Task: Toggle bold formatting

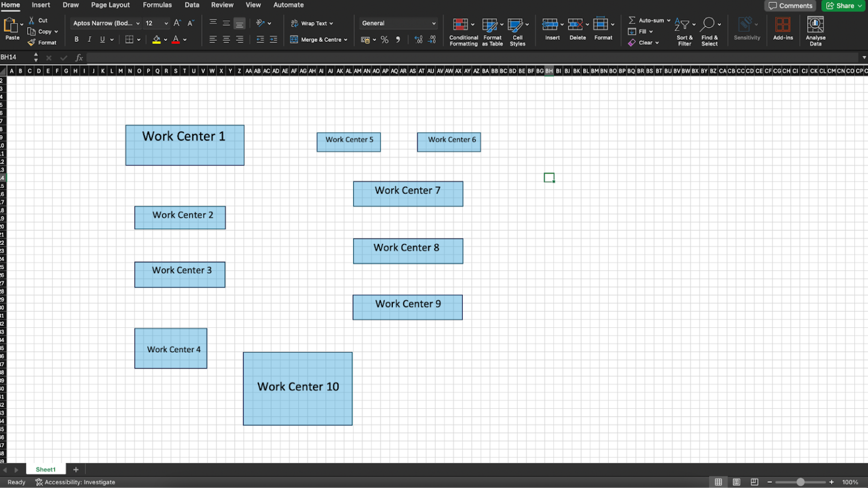Action: tap(76, 39)
